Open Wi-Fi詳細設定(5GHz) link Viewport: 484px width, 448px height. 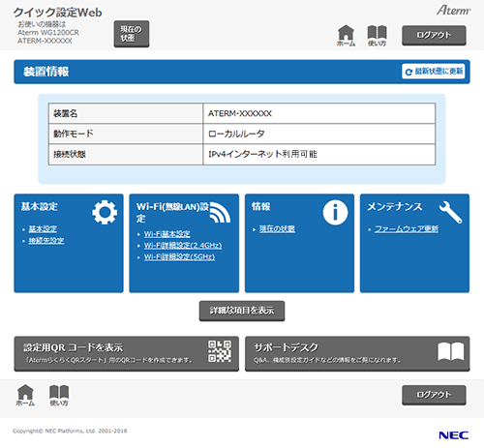click(179, 256)
